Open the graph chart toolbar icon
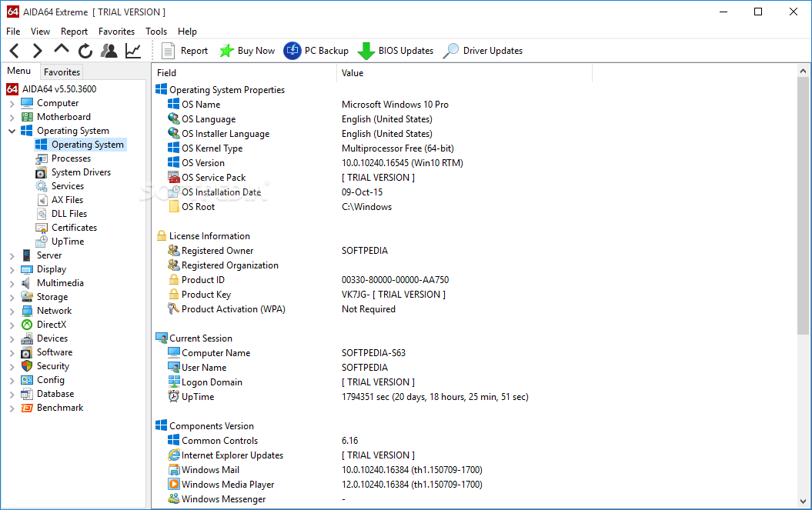Viewport: 812px width, 510px height. pos(133,51)
